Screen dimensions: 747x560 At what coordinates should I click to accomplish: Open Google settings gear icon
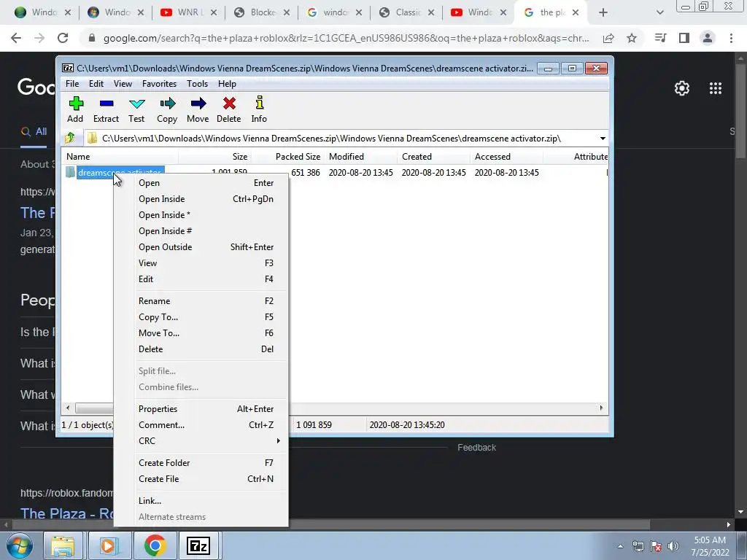[x=682, y=88]
